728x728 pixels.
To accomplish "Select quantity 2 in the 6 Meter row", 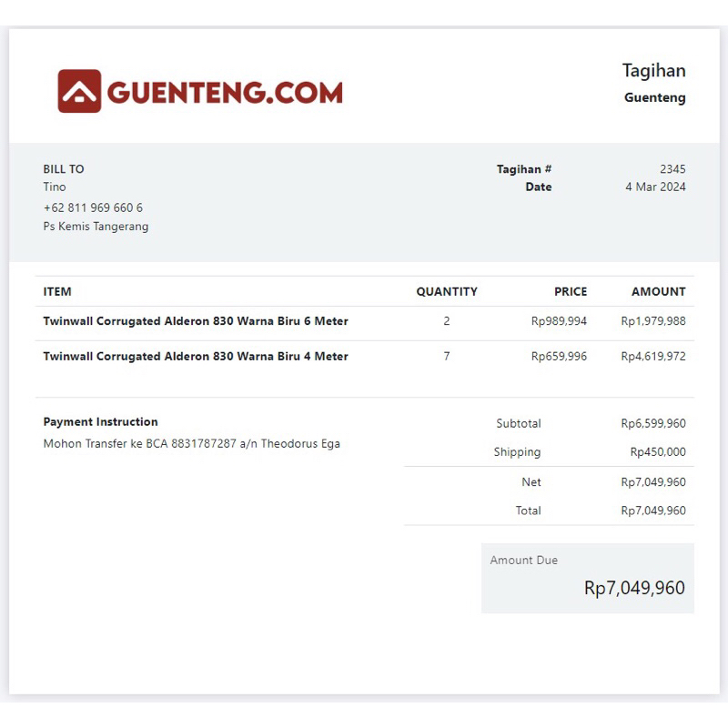I will pyautogui.click(x=447, y=321).
